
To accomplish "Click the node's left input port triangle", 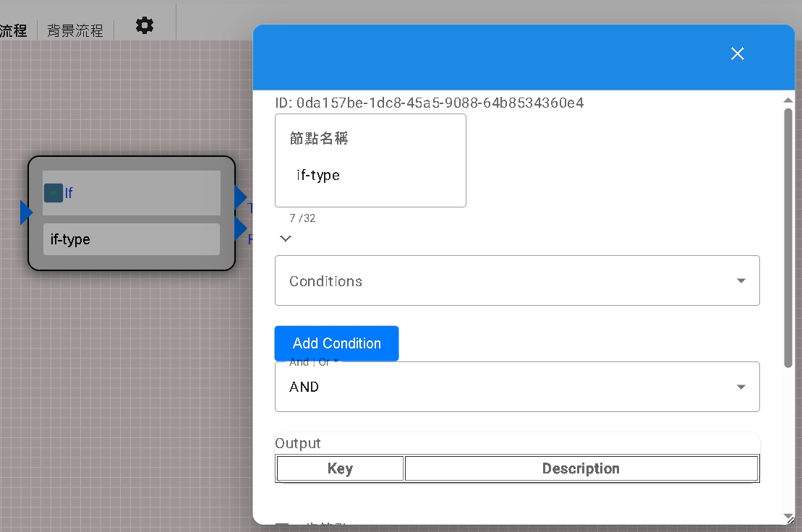I will click(x=26, y=213).
